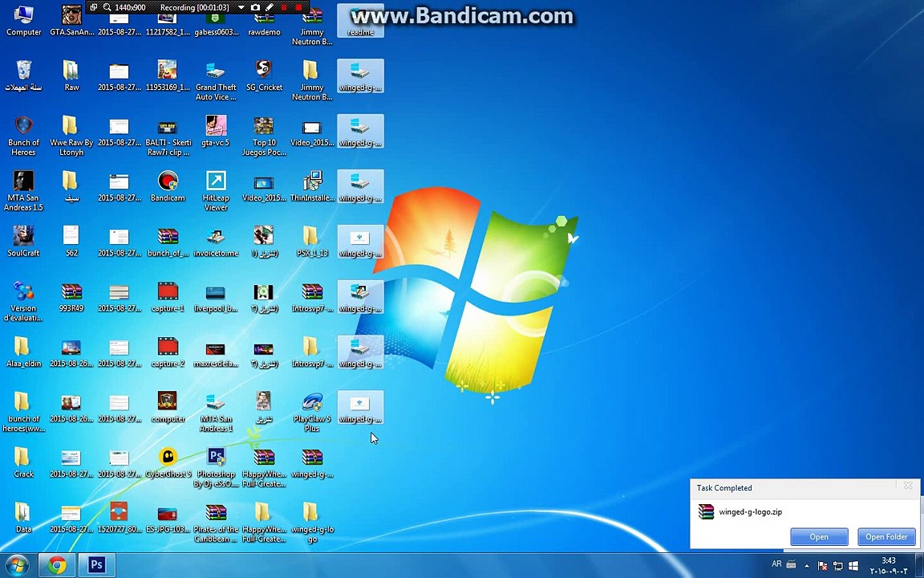Click Open Folder in Task Completed popup
Image resolution: width=924 pixels, height=578 pixels.
point(886,537)
